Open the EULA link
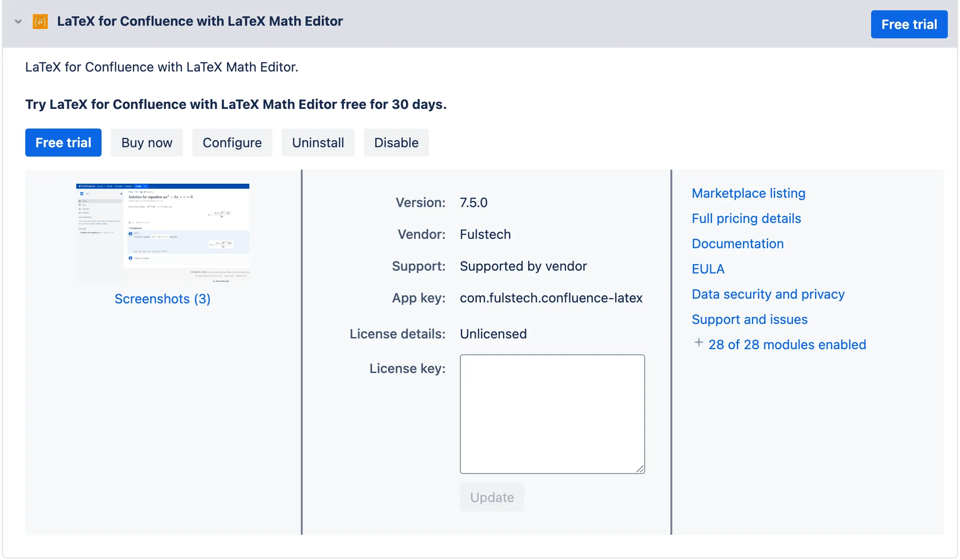 708,269
